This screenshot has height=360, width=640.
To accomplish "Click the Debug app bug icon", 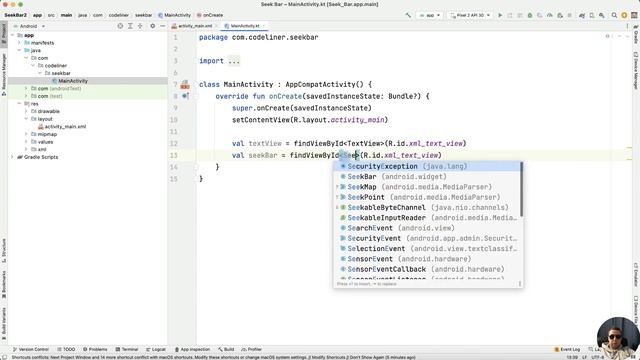I will [x=530, y=15].
